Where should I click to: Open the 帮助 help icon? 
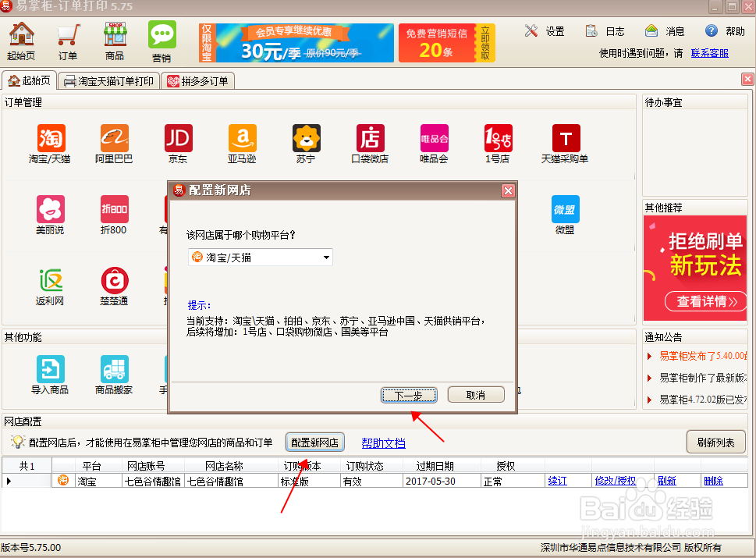(724, 31)
